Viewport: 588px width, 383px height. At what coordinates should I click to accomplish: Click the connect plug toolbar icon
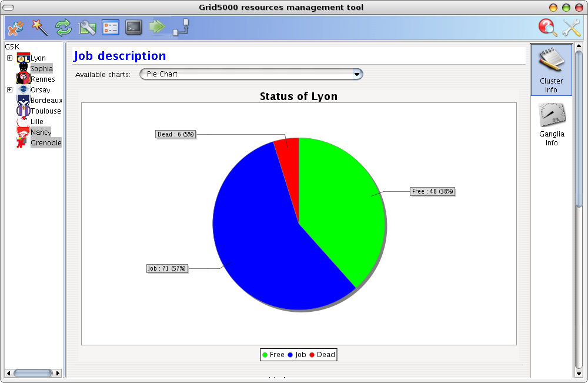pyautogui.click(x=16, y=28)
